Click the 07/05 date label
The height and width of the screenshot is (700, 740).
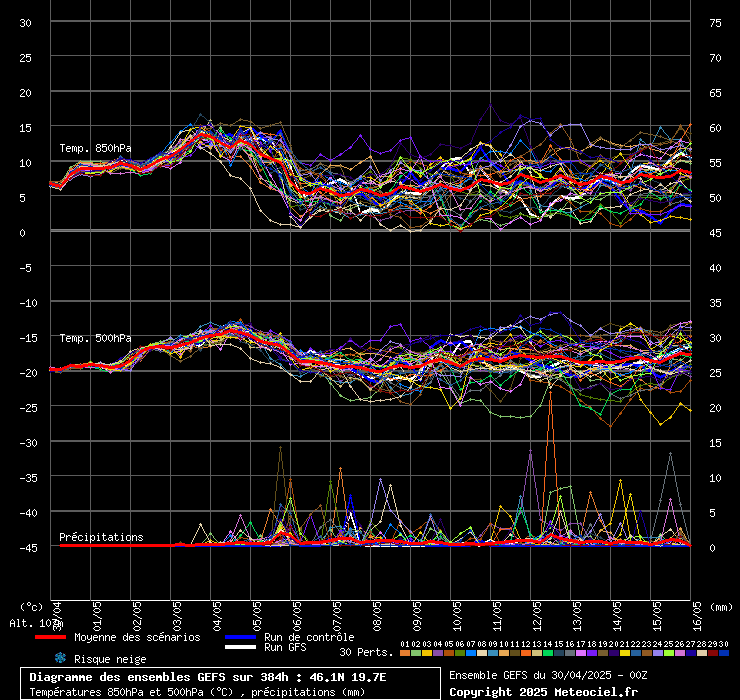[x=337, y=616]
